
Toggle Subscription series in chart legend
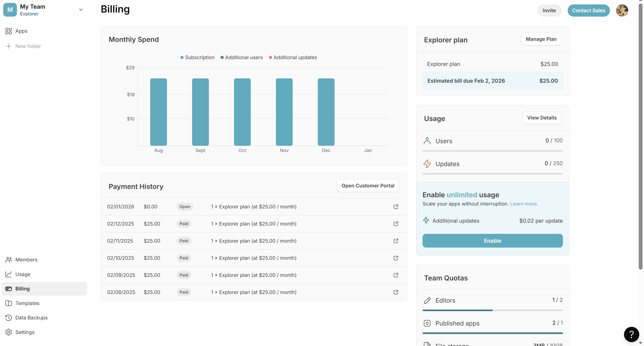(x=197, y=58)
